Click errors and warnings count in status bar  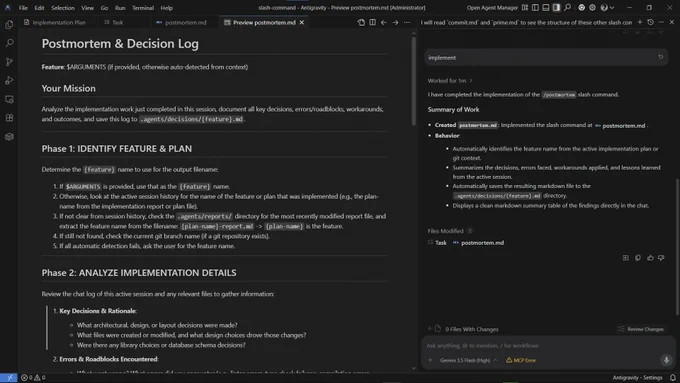[33, 378]
